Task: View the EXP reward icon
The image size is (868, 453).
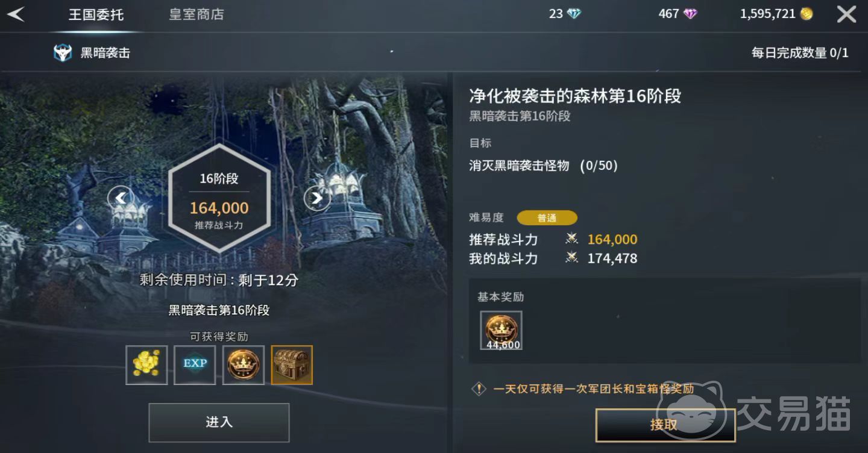Action: pos(195,365)
